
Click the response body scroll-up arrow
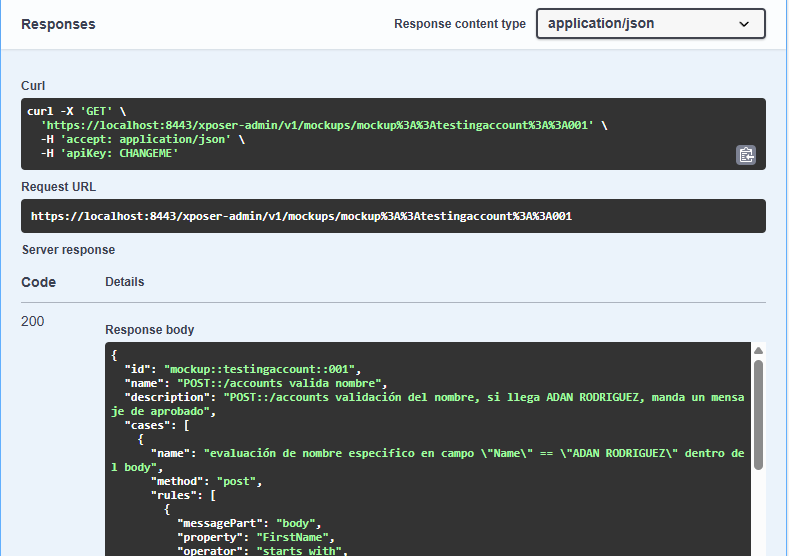[x=758, y=350]
